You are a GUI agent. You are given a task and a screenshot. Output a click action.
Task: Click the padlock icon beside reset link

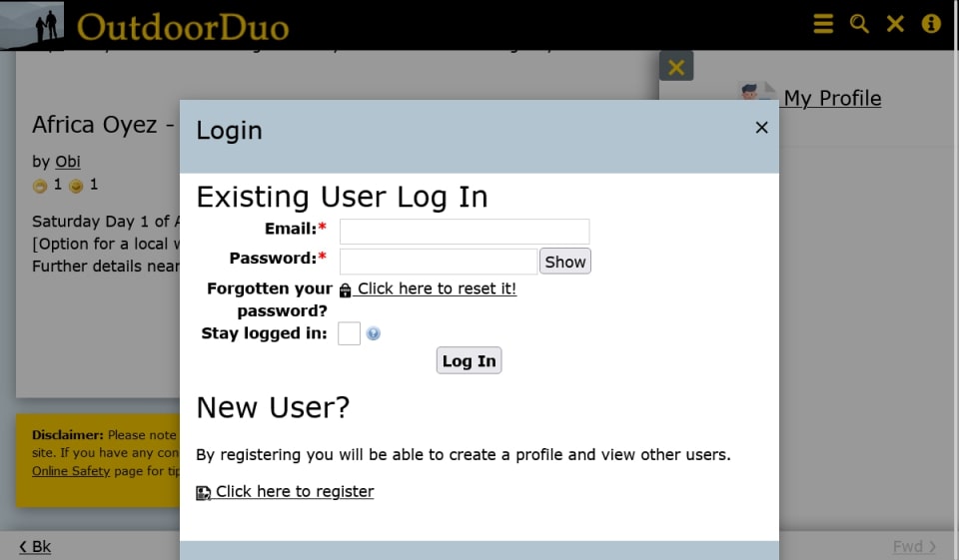point(345,290)
